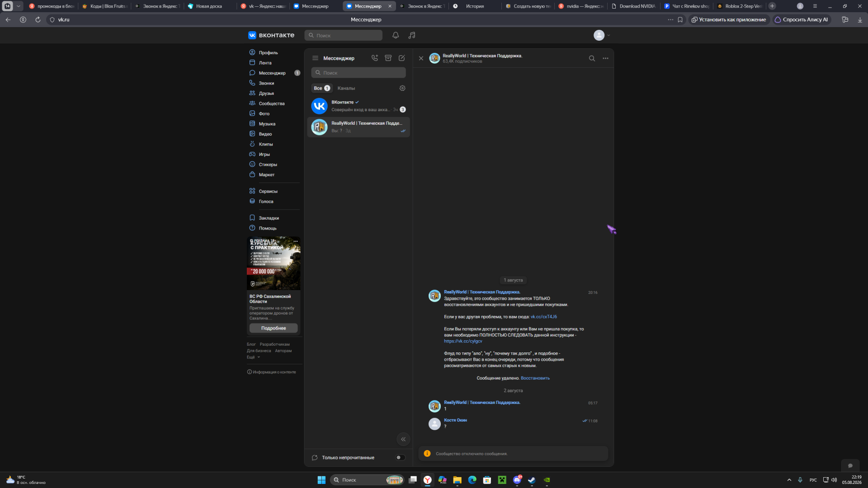Open the Windows Start menu
This screenshot has height=488, width=868.
(321, 480)
